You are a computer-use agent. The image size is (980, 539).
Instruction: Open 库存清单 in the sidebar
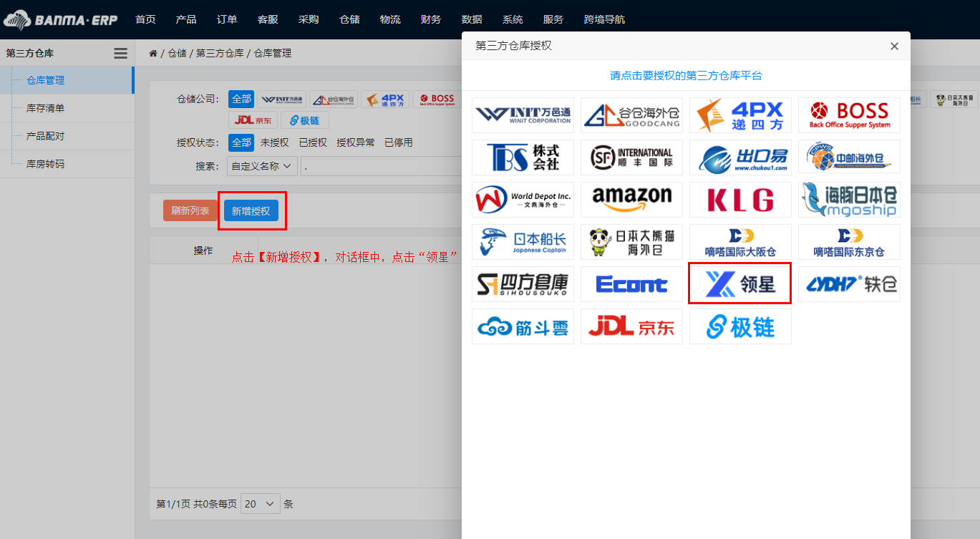(45, 108)
